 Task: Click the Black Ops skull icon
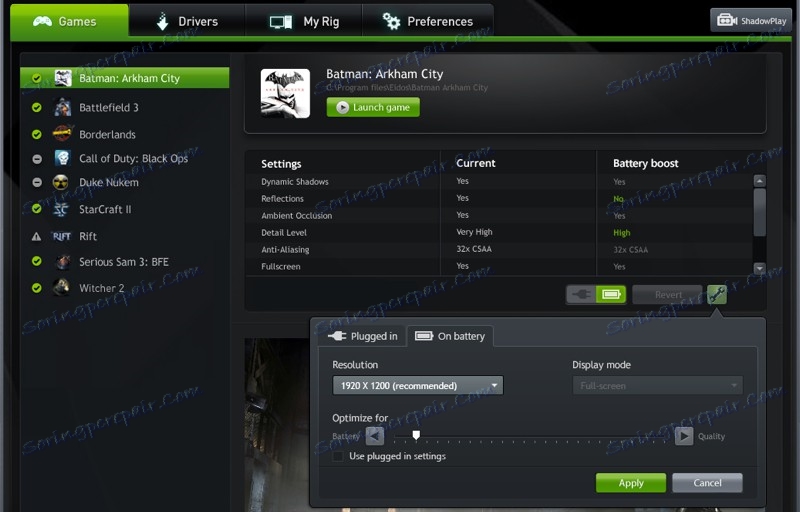[x=62, y=158]
